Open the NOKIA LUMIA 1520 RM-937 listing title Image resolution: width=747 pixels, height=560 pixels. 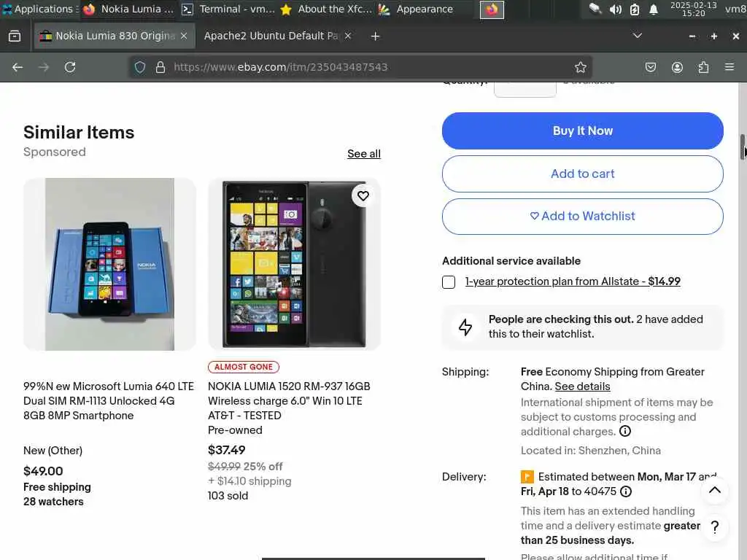[289, 401]
